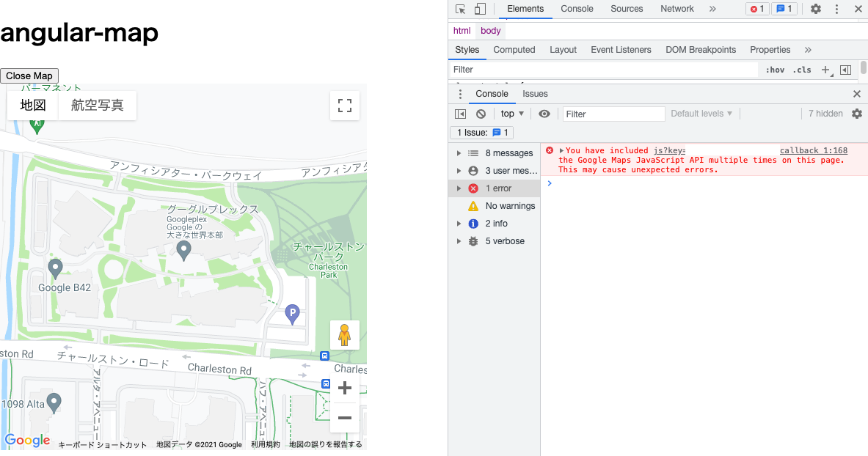Click the blue issues count badge in toolbar
Screen dimensions: 868x456
point(784,9)
